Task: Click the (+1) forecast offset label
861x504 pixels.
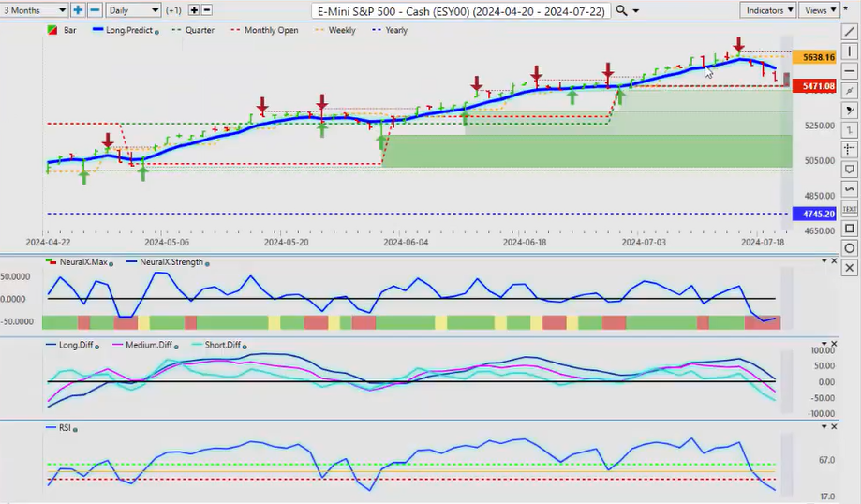Action: 173,10
